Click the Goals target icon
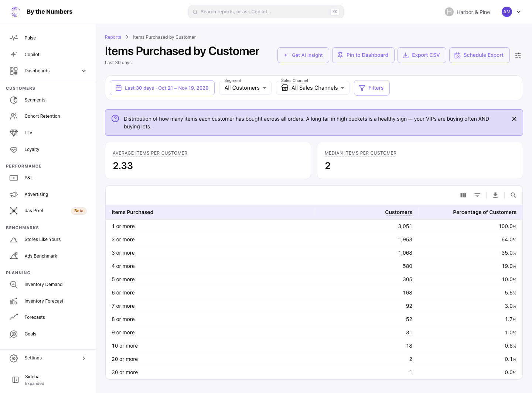The height and width of the screenshot is (393, 532). coord(14,334)
